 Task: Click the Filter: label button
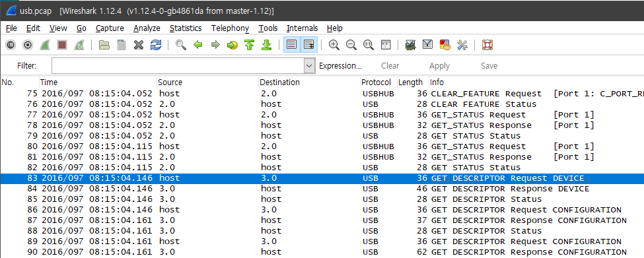pyautogui.click(x=26, y=65)
